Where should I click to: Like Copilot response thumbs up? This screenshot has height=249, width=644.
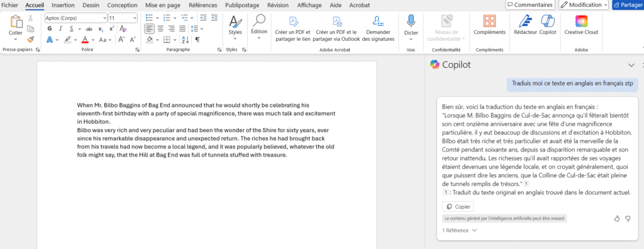[616, 219]
